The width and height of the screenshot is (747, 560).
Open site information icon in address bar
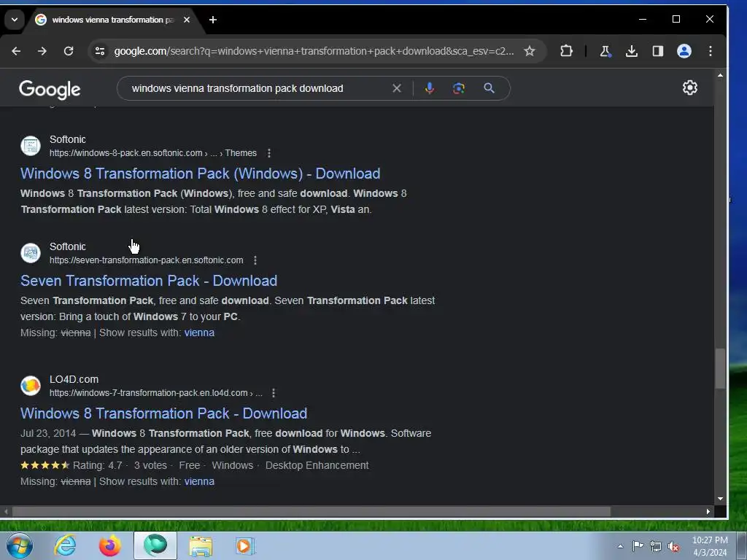pyautogui.click(x=99, y=51)
